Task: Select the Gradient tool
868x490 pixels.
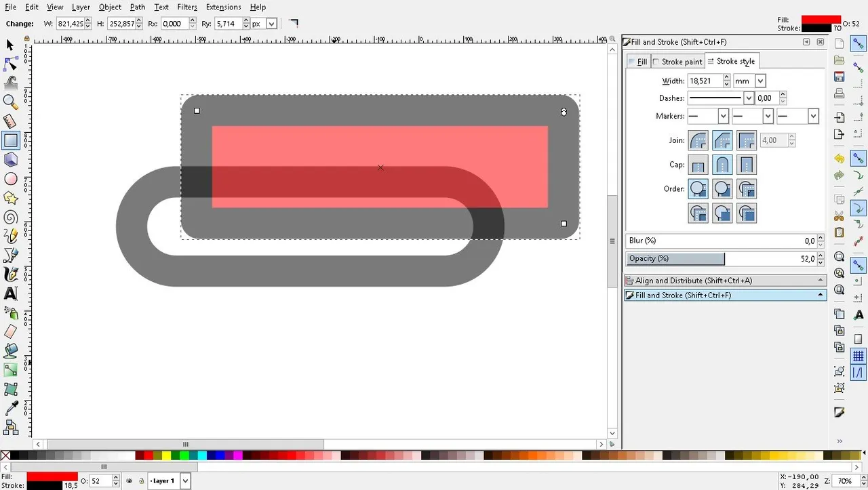Action: [10, 370]
